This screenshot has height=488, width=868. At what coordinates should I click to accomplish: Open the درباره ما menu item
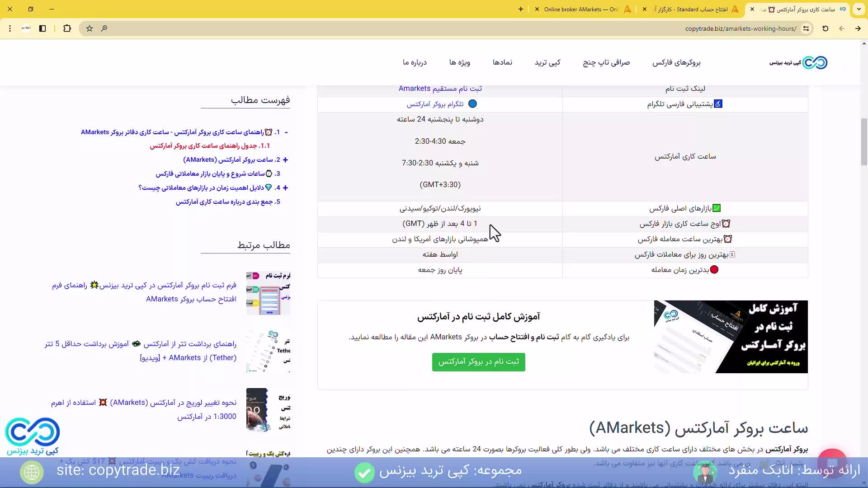pyautogui.click(x=415, y=62)
